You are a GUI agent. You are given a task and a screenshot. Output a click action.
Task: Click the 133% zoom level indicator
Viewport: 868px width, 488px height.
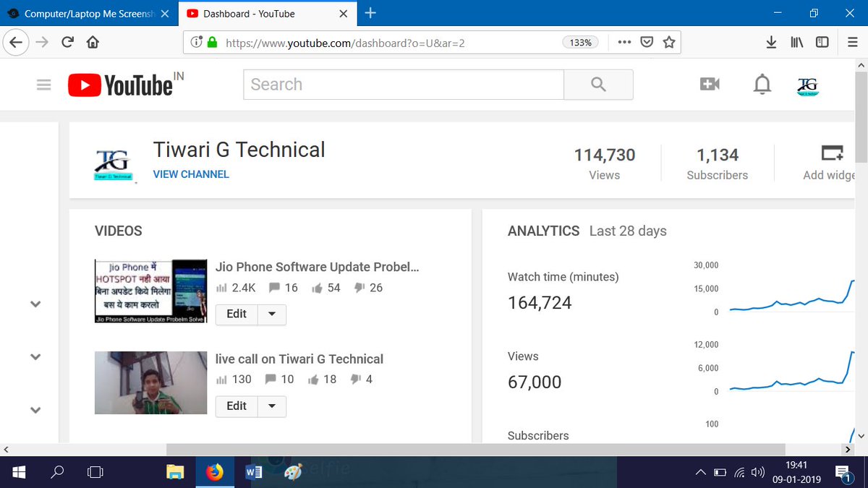(581, 43)
